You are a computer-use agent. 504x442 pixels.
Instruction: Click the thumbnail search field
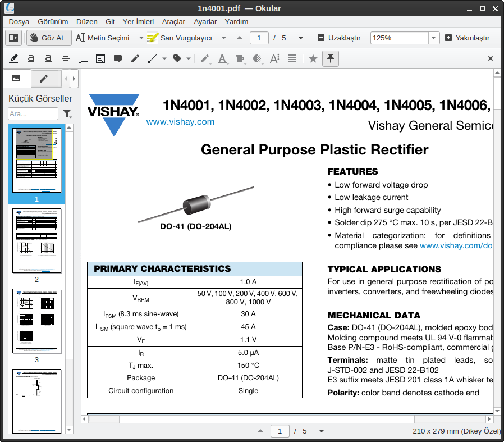(x=33, y=114)
